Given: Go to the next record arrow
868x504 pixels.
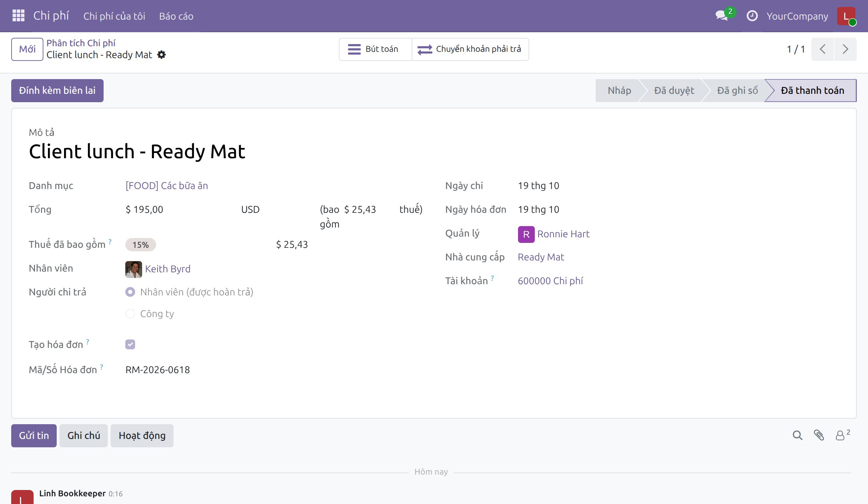Looking at the screenshot, I should coord(845,49).
